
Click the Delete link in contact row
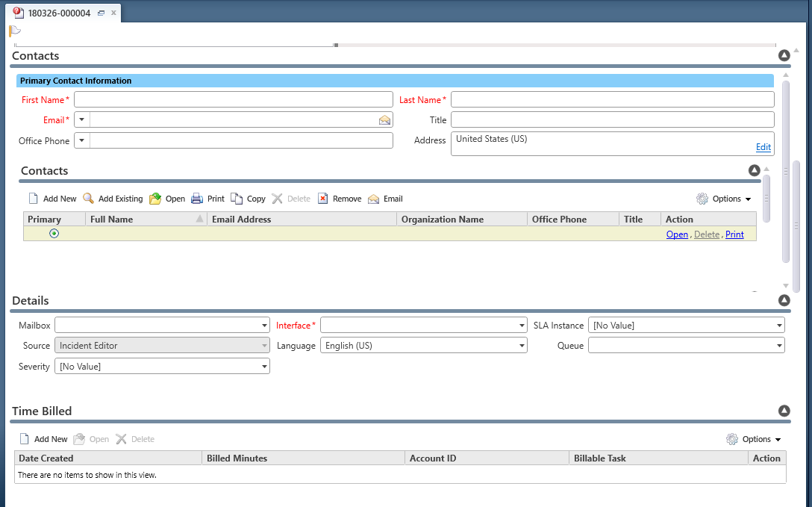point(706,234)
